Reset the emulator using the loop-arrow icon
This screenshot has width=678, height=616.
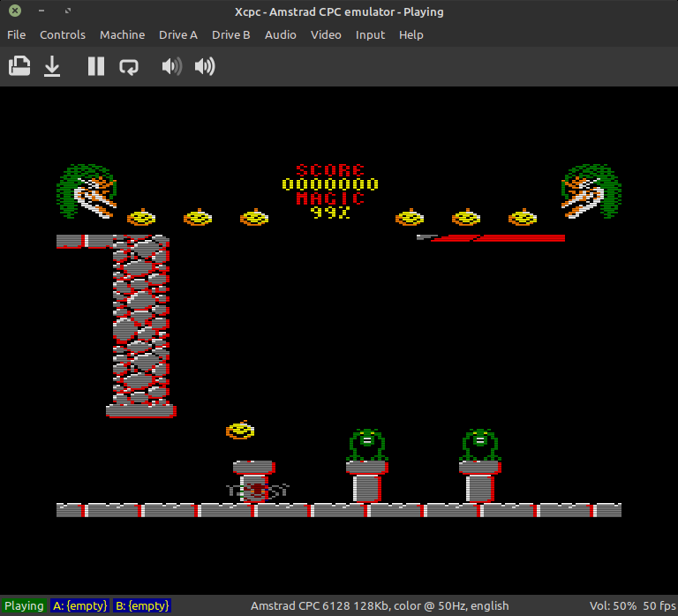pos(128,67)
